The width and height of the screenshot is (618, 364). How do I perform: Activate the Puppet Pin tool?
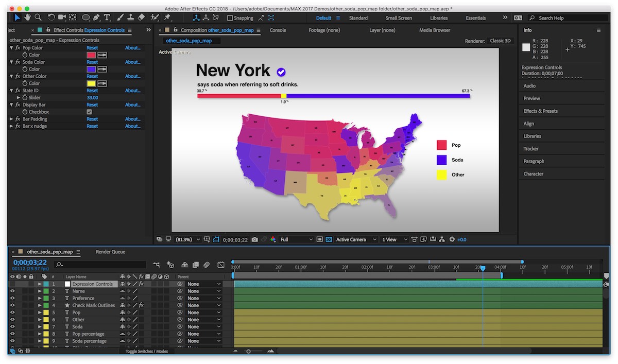point(167,18)
